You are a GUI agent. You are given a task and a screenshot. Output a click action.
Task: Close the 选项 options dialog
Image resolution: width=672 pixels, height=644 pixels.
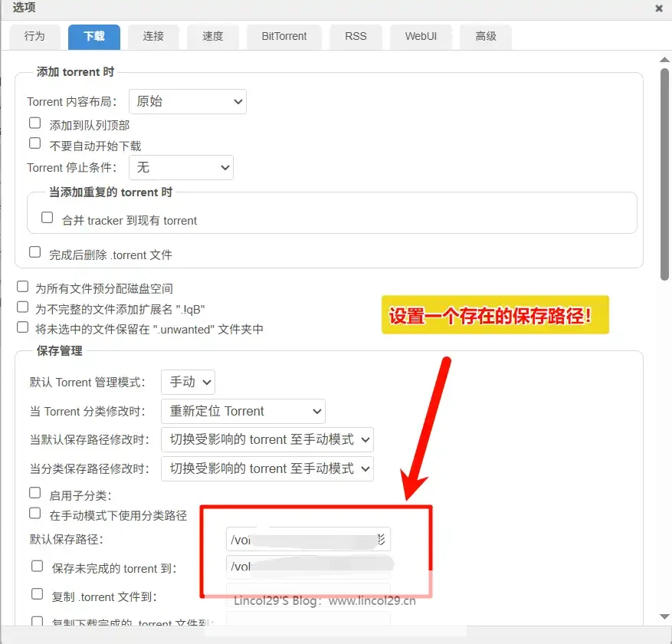pyautogui.click(x=659, y=8)
